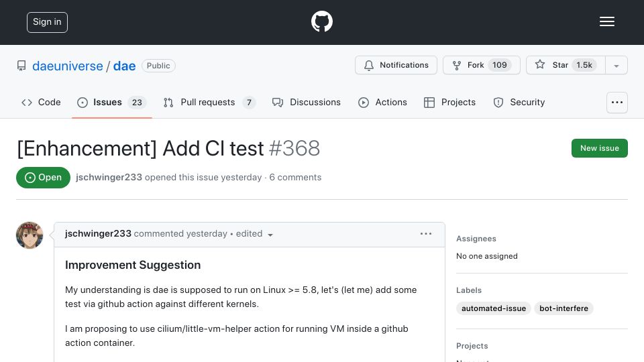Click the fork count badge 109
The image size is (644, 362).
(x=499, y=65)
